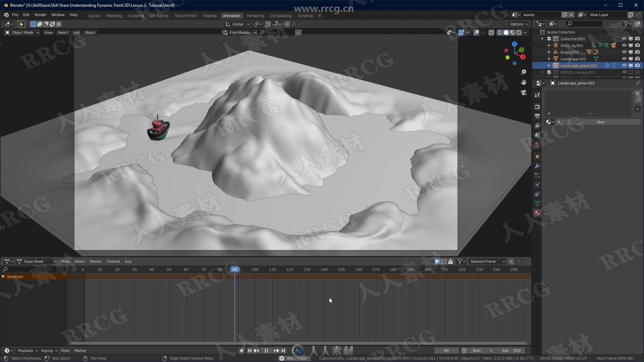Select the Texture Paint workspace tab
Image resolution: width=644 pixels, height=362 pixels.
(x=185, y=15)
